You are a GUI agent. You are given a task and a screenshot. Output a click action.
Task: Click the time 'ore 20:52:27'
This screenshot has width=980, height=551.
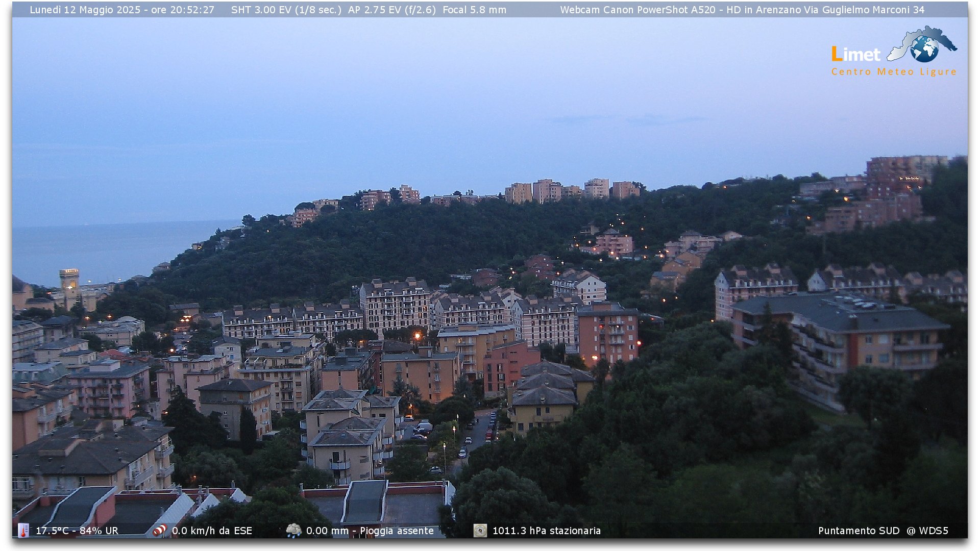click(183, 10)
